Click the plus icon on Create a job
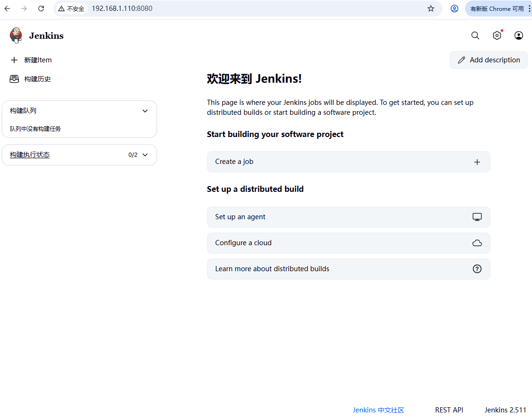Image resolution: width=532 pixels, height=420 pixels. click(x=477, y=162)
